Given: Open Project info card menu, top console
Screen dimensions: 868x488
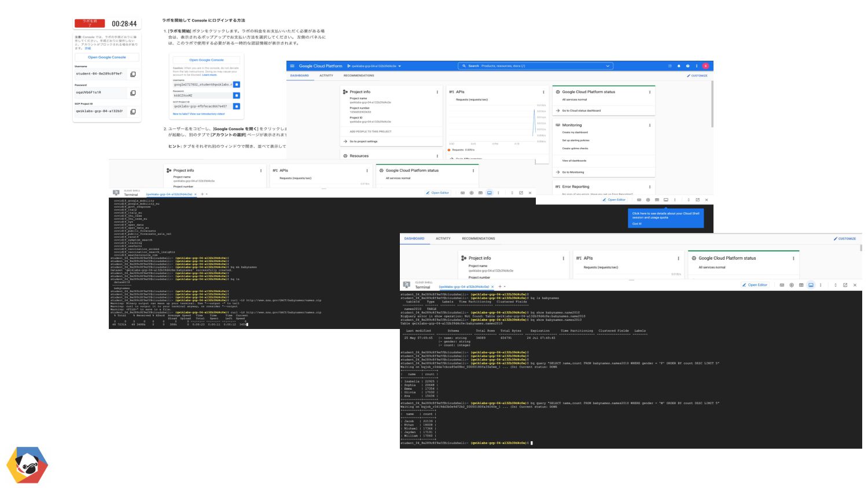Looking at the screenshot, I should pos(437,92).
